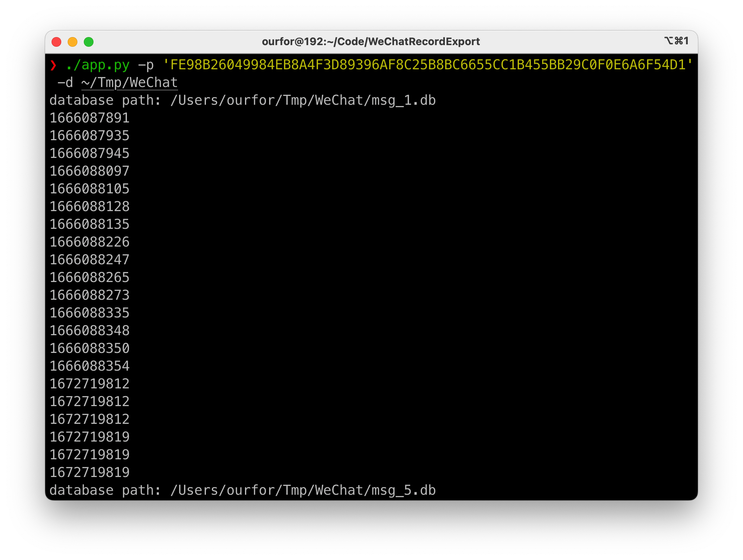Click the -d option flag
Screen dimensions: 743x560
[65, 83]
